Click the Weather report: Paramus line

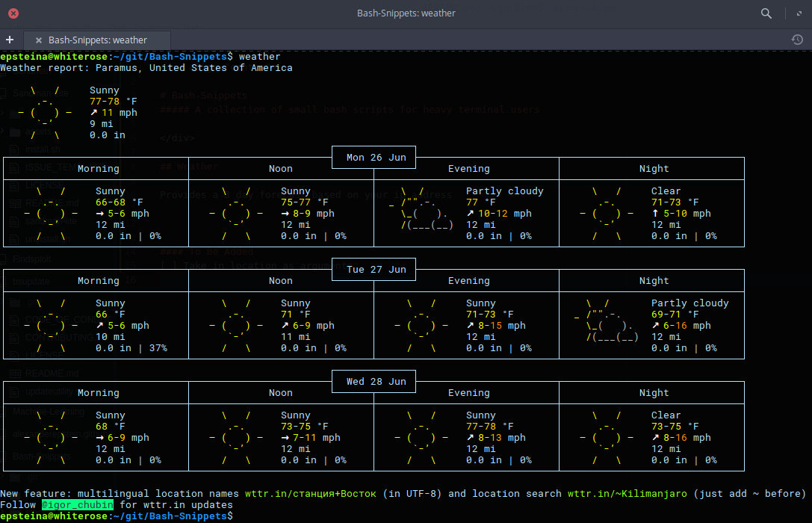pos(146,68)
